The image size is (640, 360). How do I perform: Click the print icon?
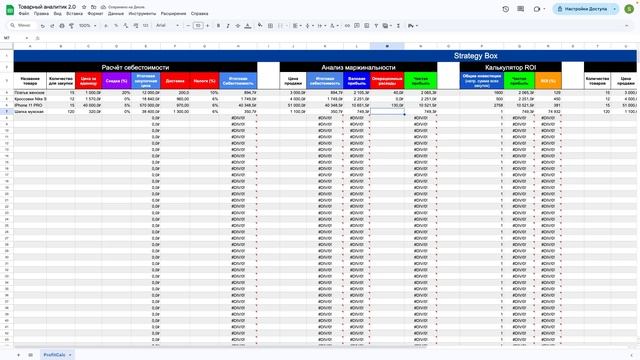pos(62,26)
